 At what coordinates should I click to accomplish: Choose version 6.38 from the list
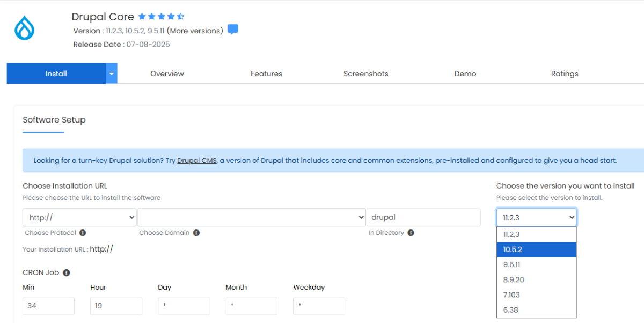pyautogui.click(x=537, y=310)
